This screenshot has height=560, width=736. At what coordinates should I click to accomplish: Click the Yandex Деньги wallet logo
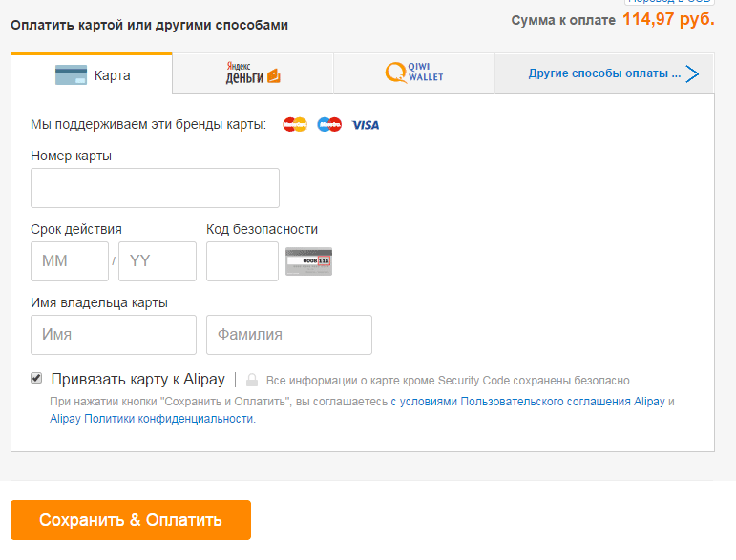coord(253,73)
